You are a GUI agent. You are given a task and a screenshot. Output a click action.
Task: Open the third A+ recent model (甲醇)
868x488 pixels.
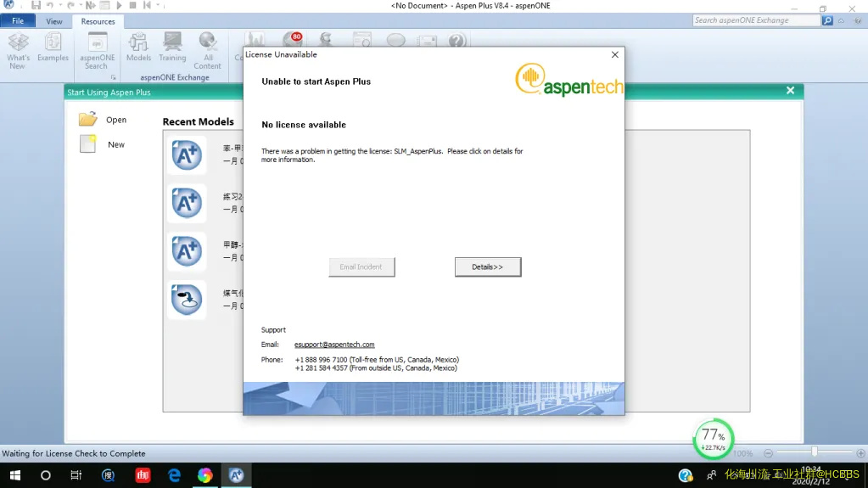pyautogui.click(x=187, y=251)
